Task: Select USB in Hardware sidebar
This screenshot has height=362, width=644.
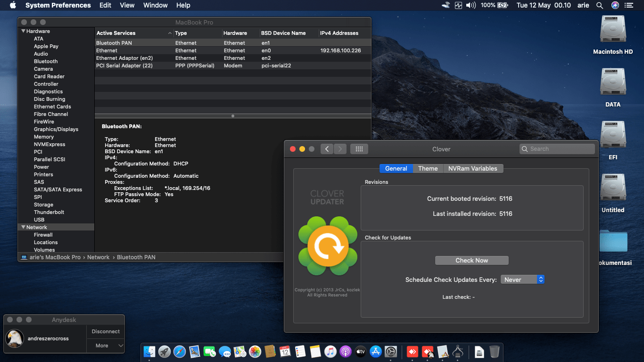Action: click(39, 220)
